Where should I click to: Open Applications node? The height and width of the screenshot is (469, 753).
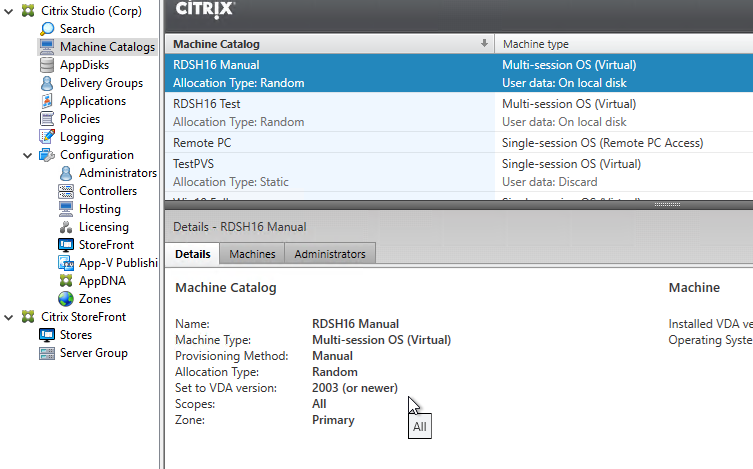93,101
